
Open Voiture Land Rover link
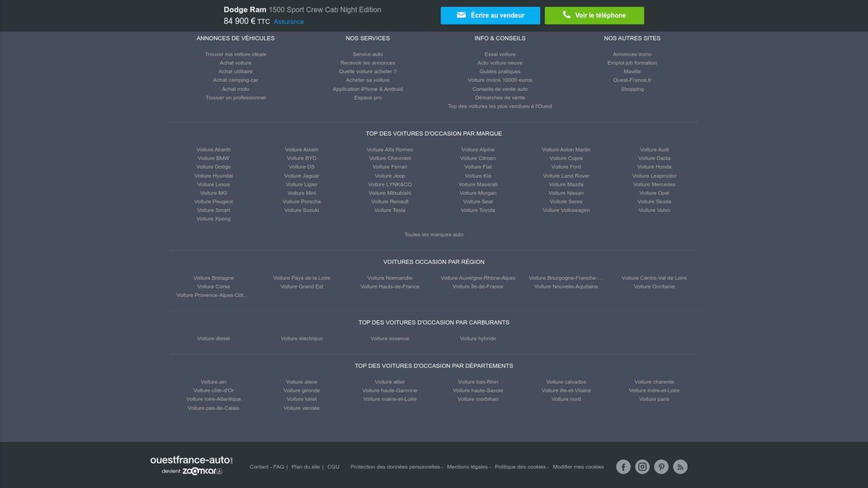click(x=566, y=176)
